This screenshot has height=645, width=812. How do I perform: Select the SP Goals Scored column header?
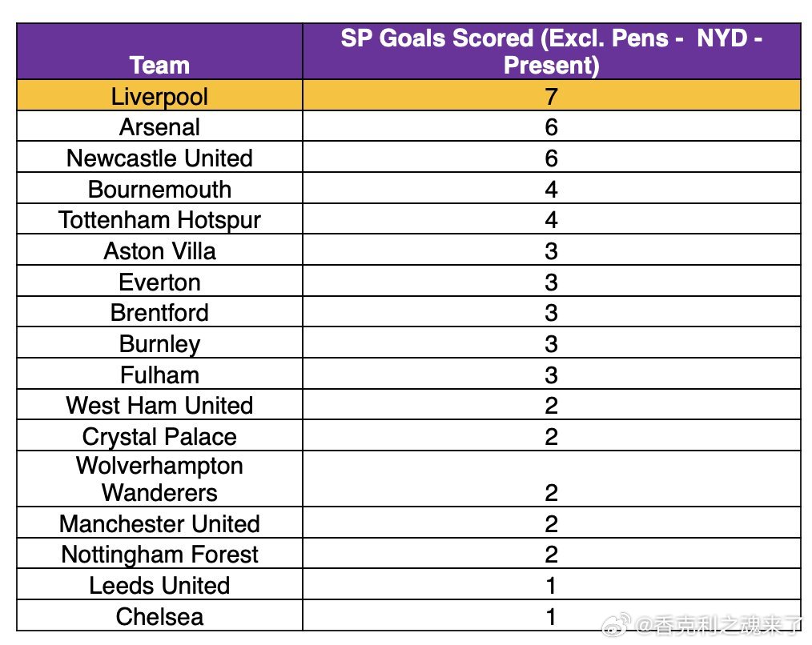(x=551, y=51)
